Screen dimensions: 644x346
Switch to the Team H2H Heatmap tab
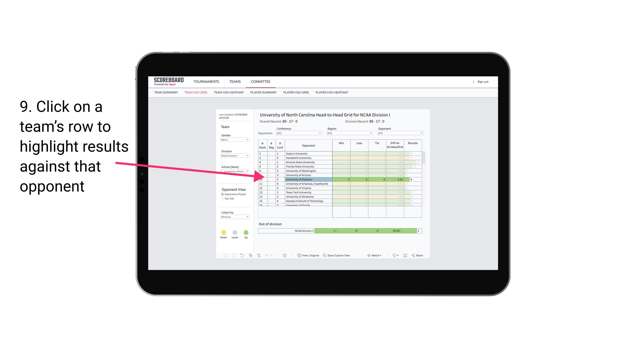click(229, 92)
